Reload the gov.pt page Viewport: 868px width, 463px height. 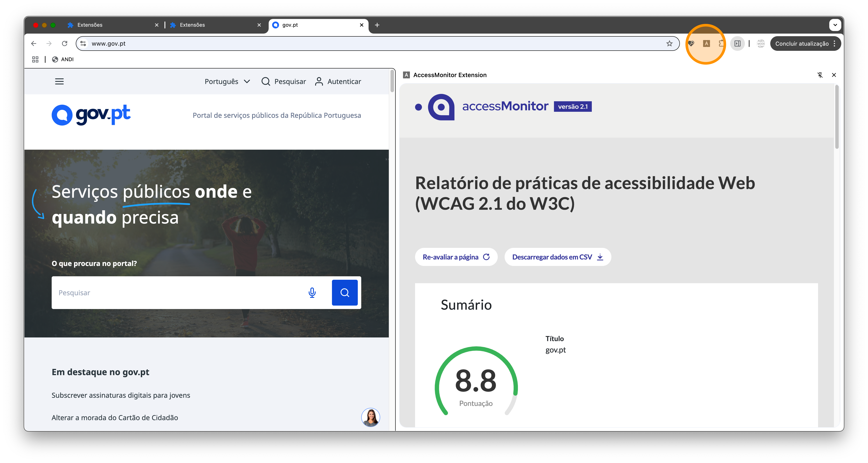(x=65, y=44)
